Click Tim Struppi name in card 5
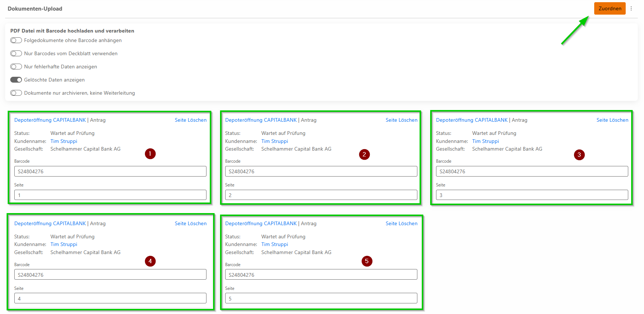The height and width of the screenshot is (314, 644). pos(275,244)
